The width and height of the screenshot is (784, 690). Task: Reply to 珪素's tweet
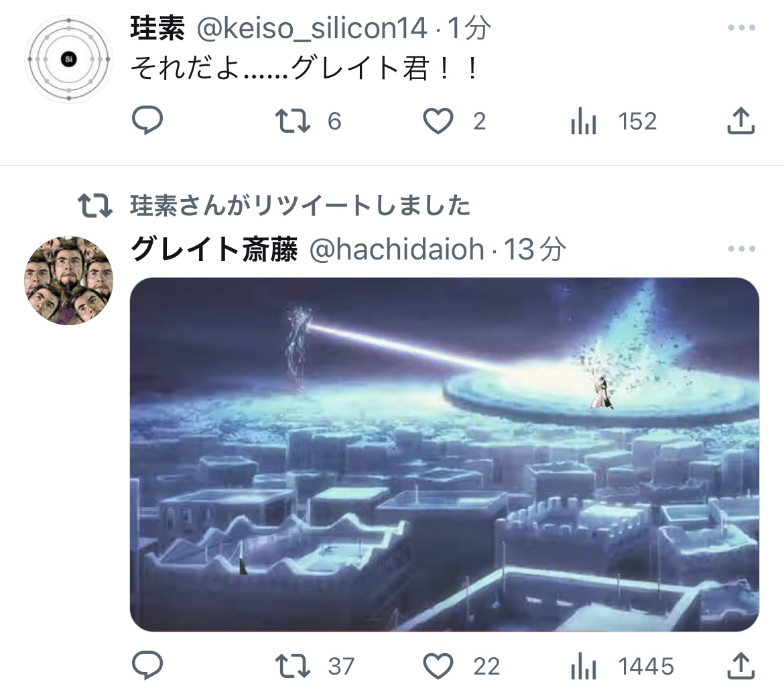[x=147, y=121]
